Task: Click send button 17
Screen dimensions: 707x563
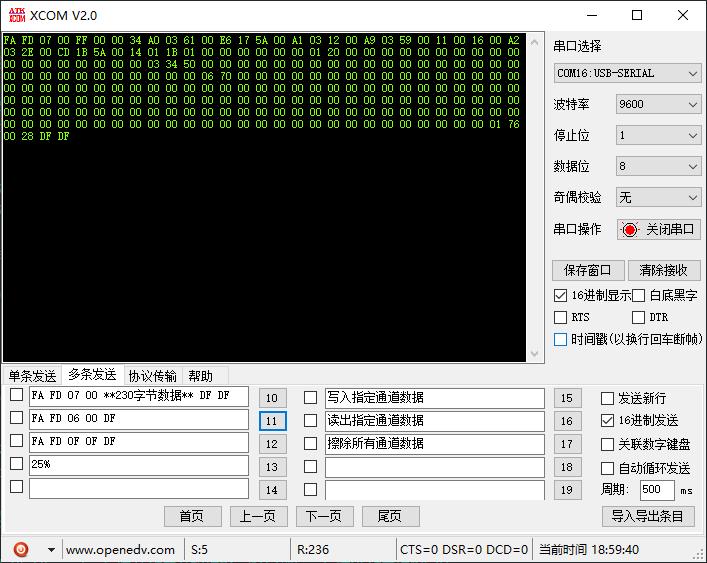Action: pyautogui.click(x=567, y=444)
